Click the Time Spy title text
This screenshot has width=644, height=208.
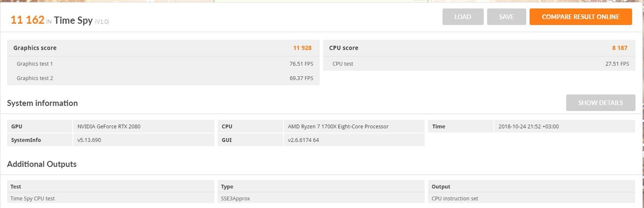point(73,21)
